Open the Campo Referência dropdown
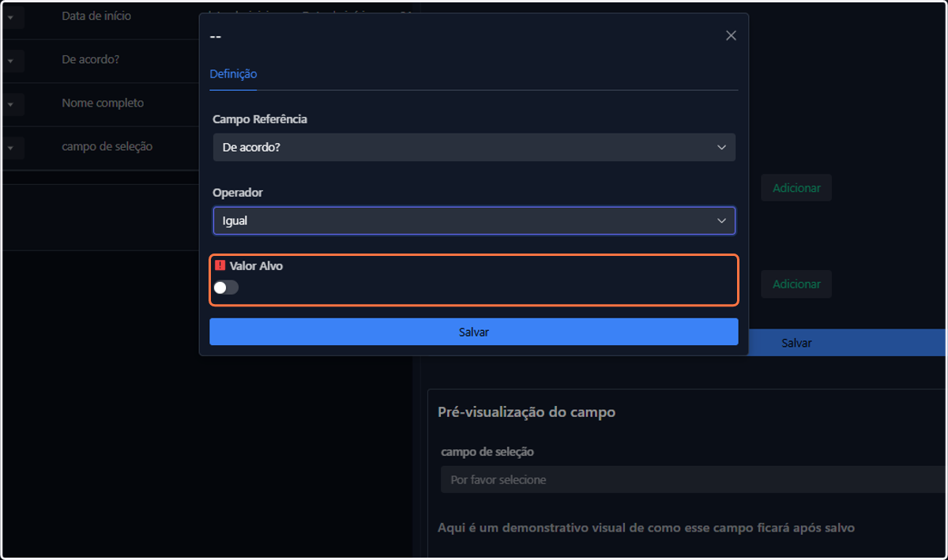948x560 pixels. 474,147
